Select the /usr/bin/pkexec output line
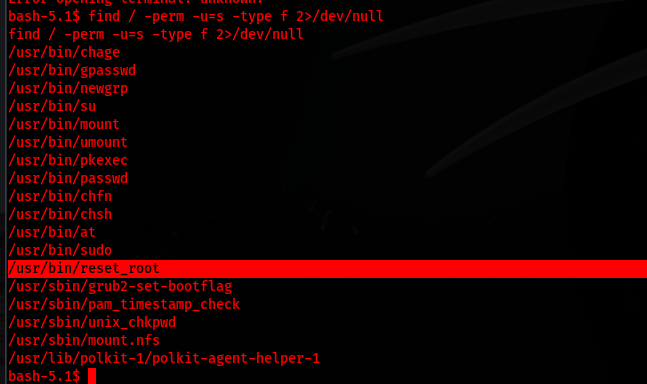Image resolution: width=647 pixels, height=384 pixels. 68,160
